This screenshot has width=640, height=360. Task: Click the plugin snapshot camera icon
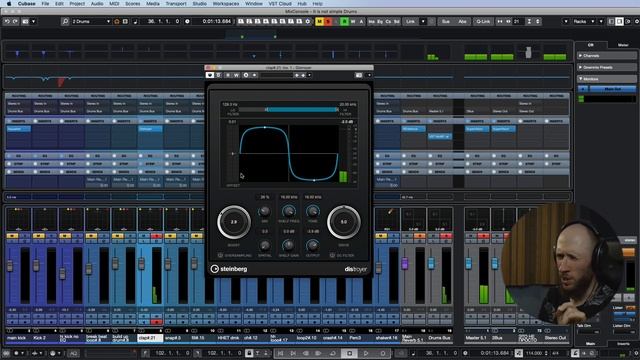[x=359, y=75]
